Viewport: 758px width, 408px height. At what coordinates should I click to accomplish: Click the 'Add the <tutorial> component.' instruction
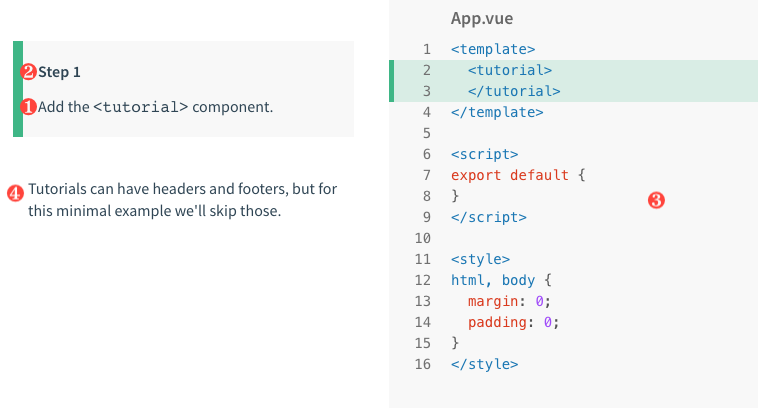(155, 107)
